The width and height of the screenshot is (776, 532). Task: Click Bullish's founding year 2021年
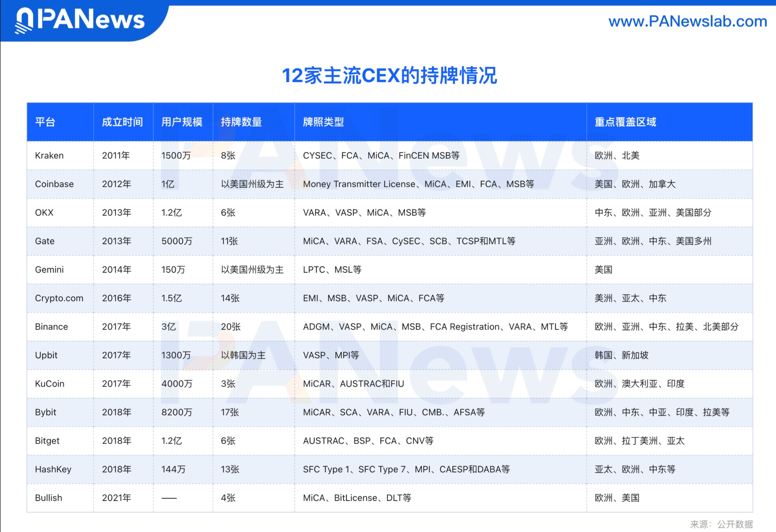click(x=116, y=498)
